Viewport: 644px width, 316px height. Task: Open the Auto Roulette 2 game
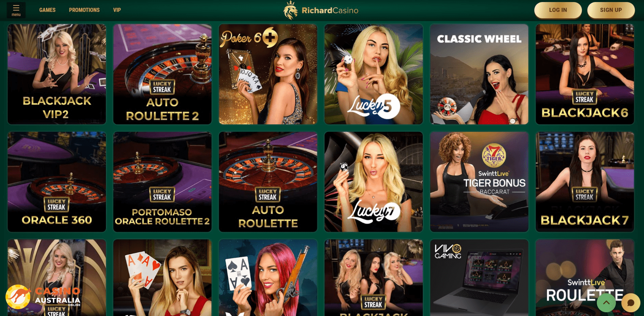point(162,74)
